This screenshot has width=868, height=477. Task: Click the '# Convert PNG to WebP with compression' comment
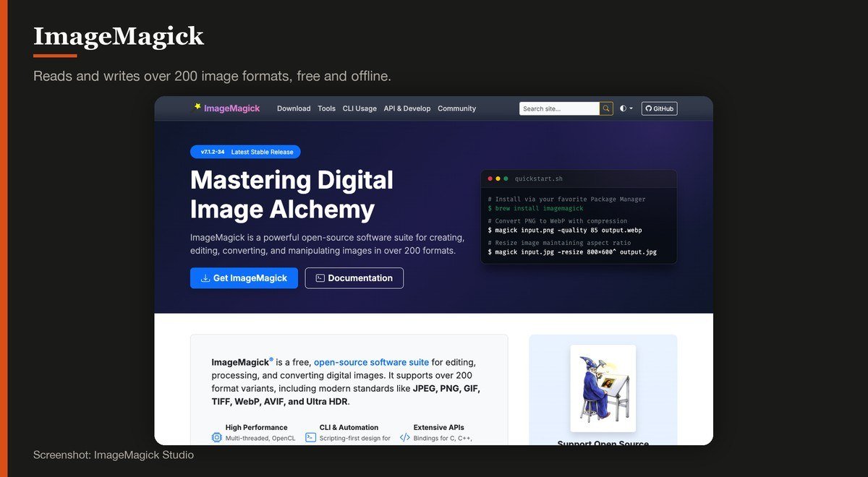click(x=558, y=221)
